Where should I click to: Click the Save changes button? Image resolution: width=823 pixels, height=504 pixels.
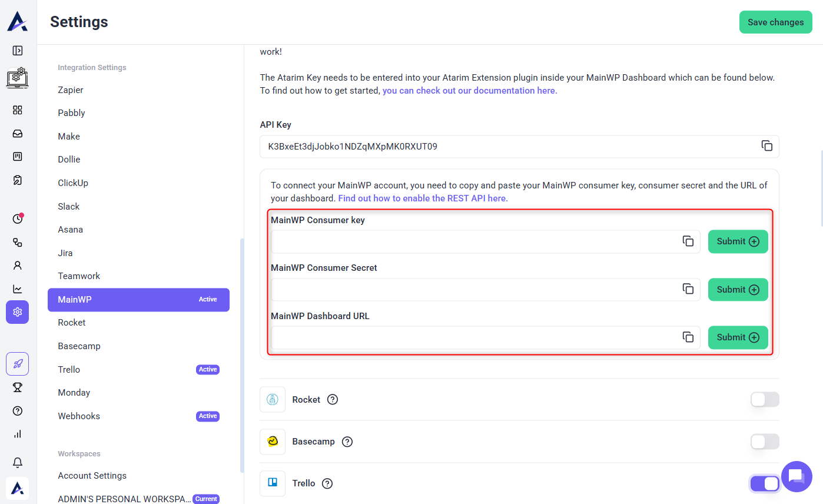tap(775, 22)
